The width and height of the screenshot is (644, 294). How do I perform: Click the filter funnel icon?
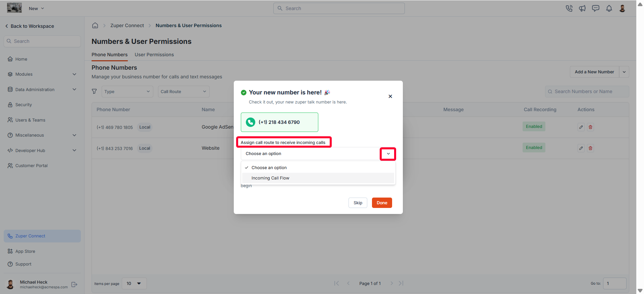tap(94, 91)
